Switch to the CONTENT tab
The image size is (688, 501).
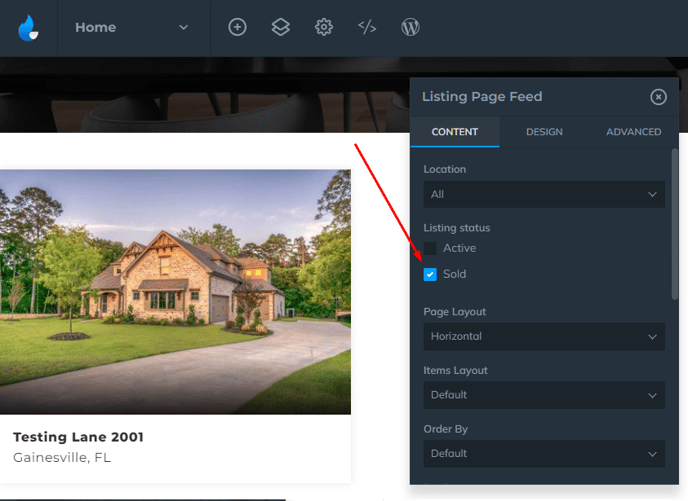[x=455, y=132]
